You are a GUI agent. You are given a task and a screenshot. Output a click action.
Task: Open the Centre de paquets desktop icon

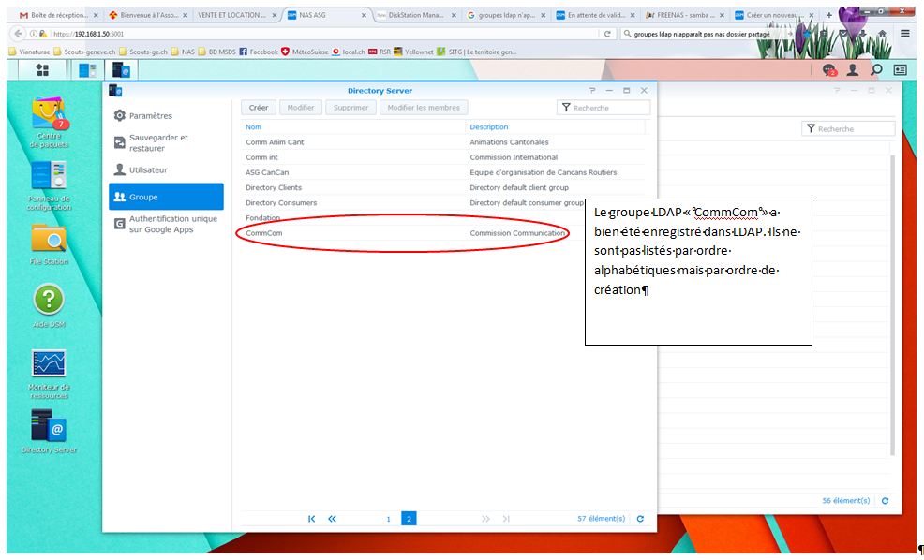coord(49,116)
